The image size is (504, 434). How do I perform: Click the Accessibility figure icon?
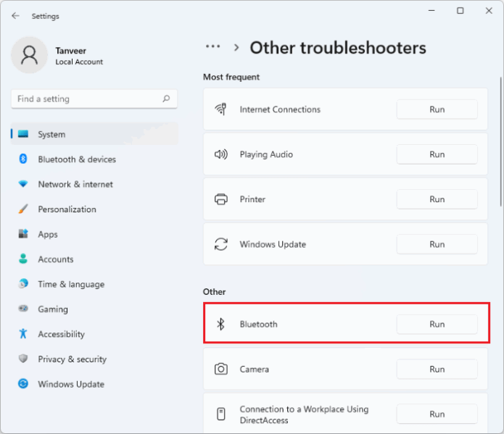click(23, 333)
